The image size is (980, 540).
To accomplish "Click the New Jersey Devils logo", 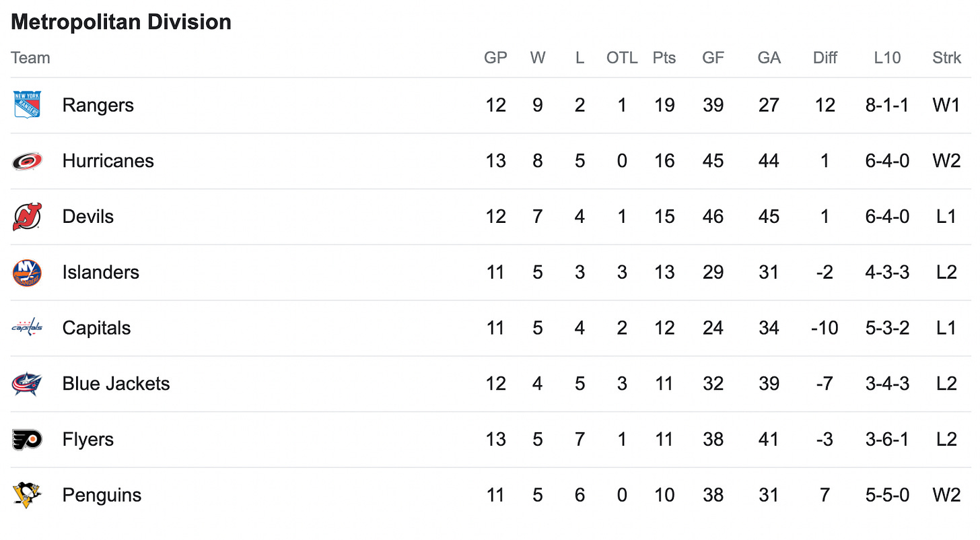I will coord(27,217).
